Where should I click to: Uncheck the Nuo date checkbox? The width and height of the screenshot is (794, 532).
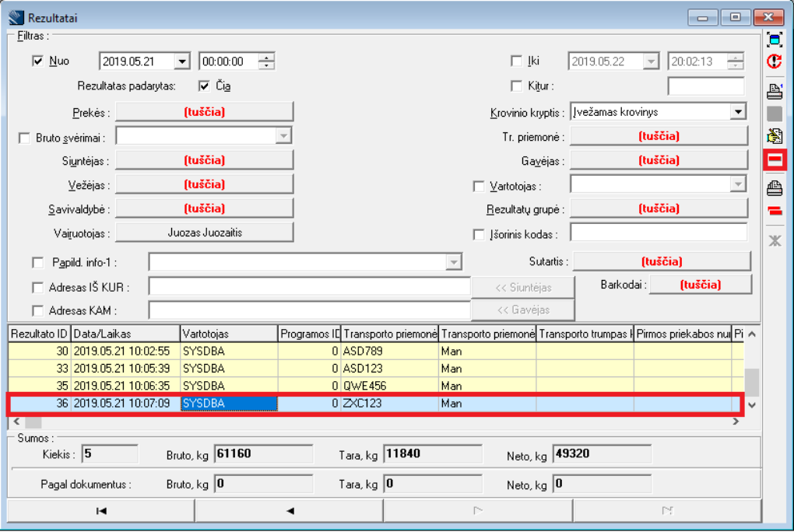tap(37, 61)
